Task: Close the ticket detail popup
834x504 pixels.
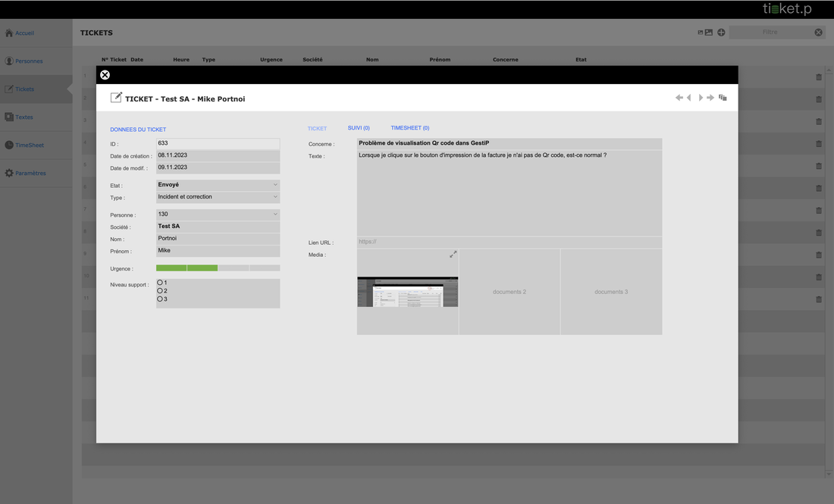Action: [x=105, y=75]
